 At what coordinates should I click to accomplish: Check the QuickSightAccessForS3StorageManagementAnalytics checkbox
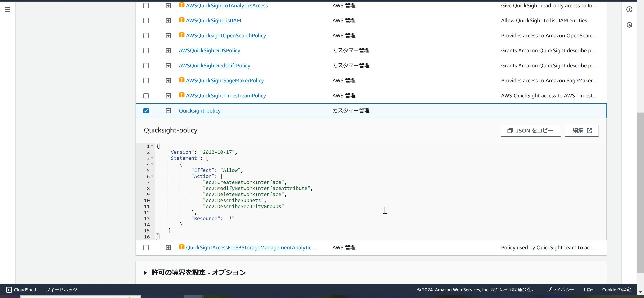pos(146,248)
